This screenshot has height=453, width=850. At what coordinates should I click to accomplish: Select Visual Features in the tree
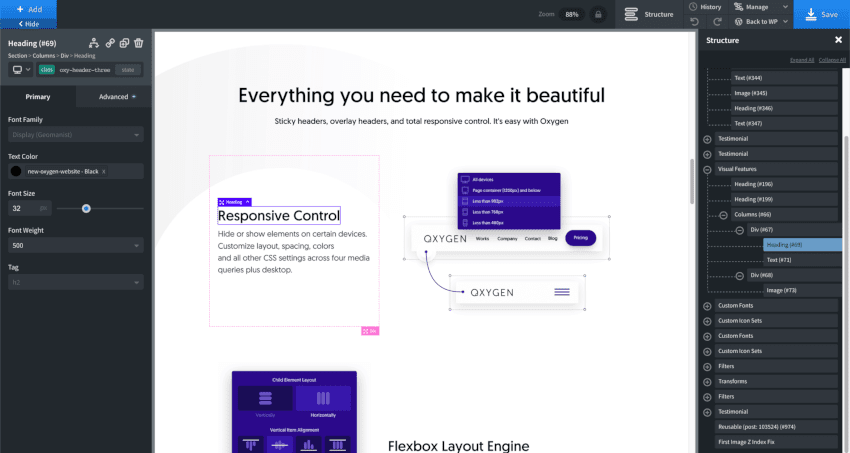pyautogui.click(x=776, y=169)
